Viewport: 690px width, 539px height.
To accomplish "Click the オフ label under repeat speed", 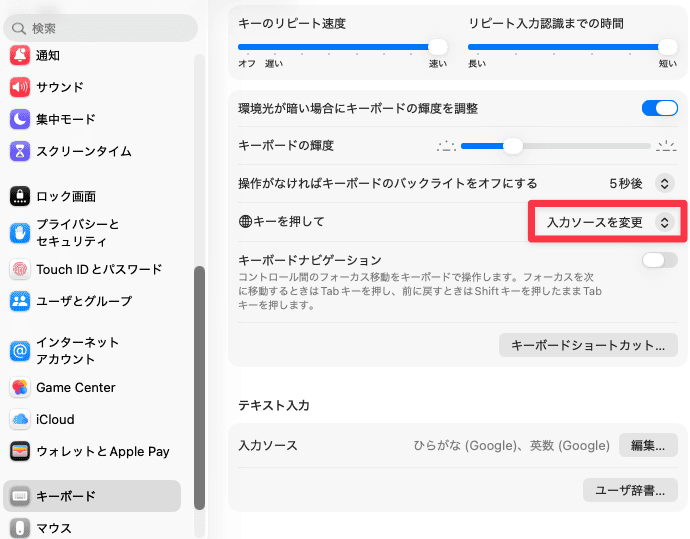I will coord(247,64).
